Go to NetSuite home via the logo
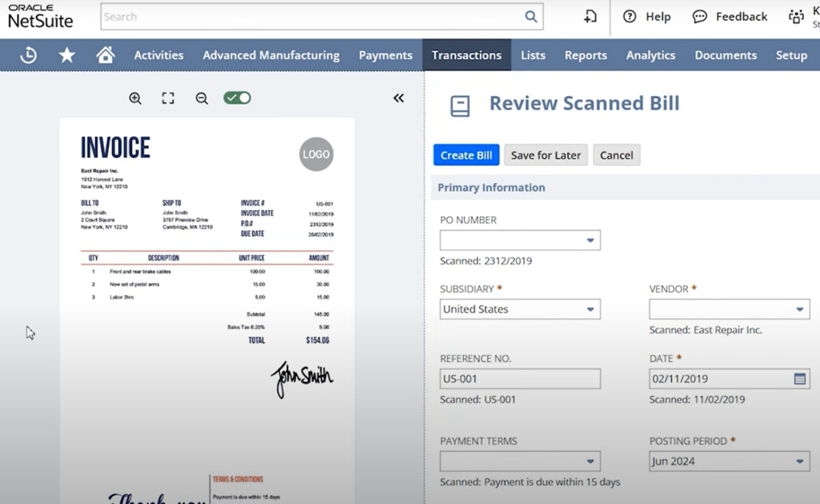This screenshot has width=820, height=504. [40, 16]
